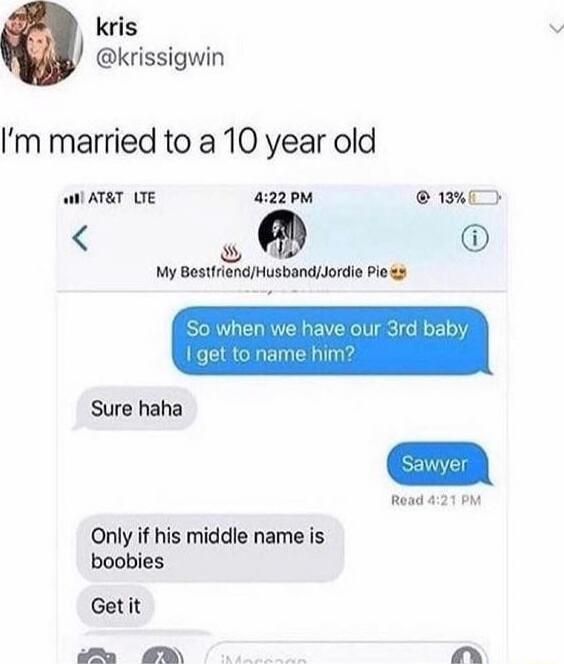564x664 pixels.
Task: Open kris's profile picture
Action: (41, 42)
